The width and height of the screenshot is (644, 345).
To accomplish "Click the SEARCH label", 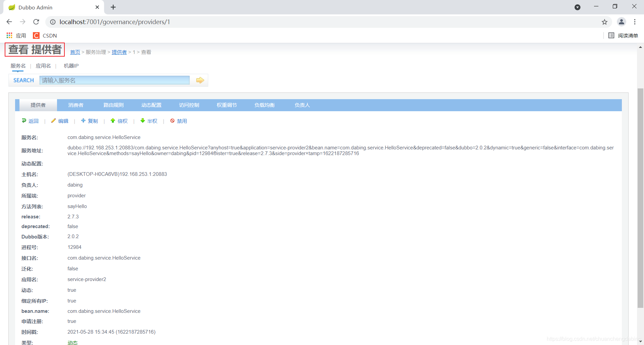I will point(23,80).
